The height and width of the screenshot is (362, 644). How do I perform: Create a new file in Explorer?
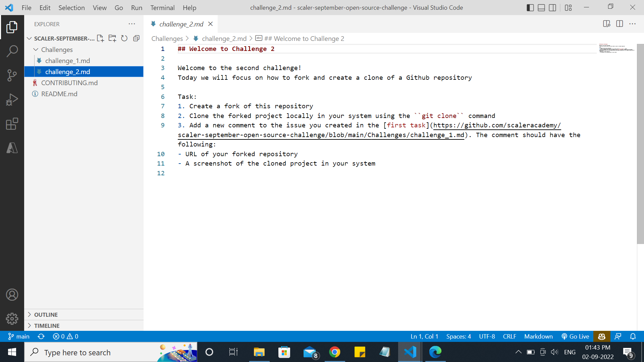click(100, 38)
